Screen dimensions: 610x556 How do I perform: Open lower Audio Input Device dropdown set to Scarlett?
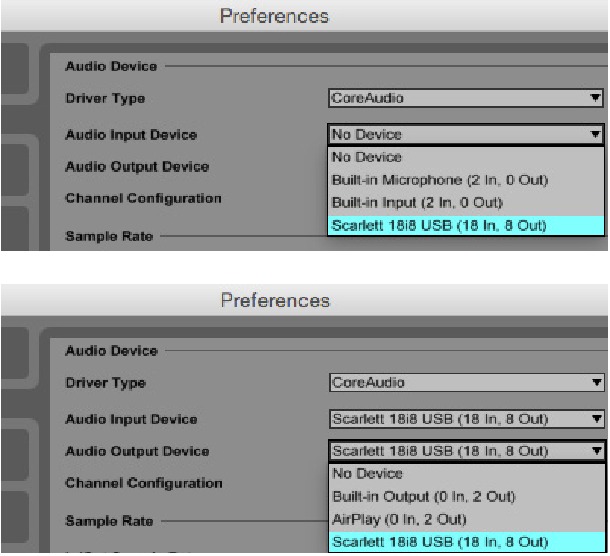tap(466, 419)
